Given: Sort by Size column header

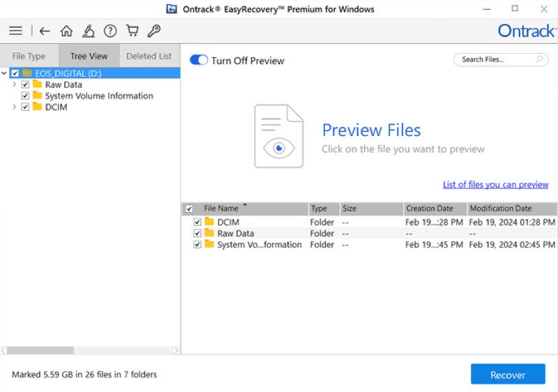Looking at the screenshot, I should 372,209.
